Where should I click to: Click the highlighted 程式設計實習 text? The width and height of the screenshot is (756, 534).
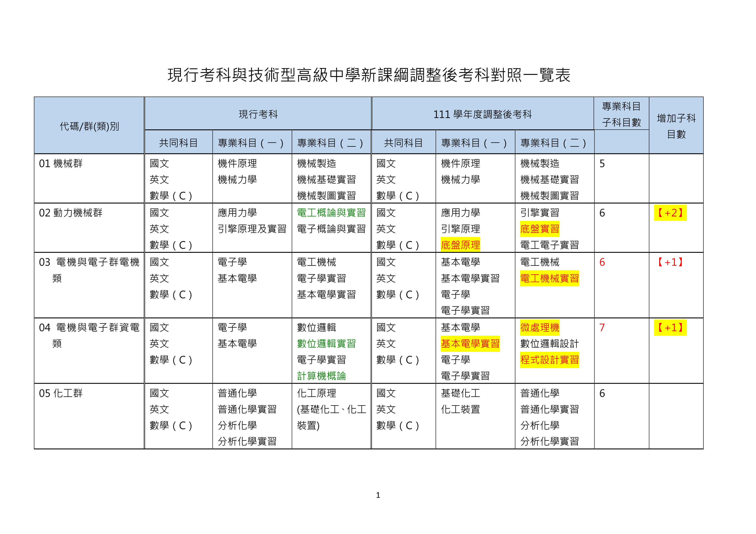(x=549, y=360)
